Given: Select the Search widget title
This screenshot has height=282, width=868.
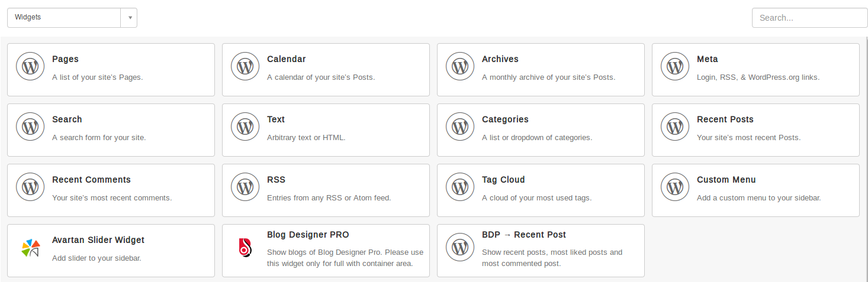Looking at the screenshot, I should [67, 119].
